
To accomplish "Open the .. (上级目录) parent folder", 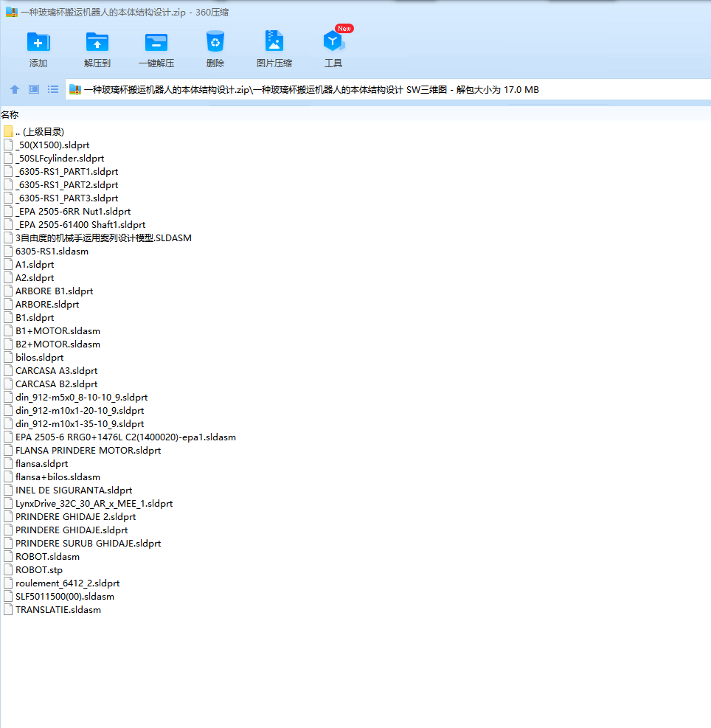I will pyautogui.click(x=40, y=132).
